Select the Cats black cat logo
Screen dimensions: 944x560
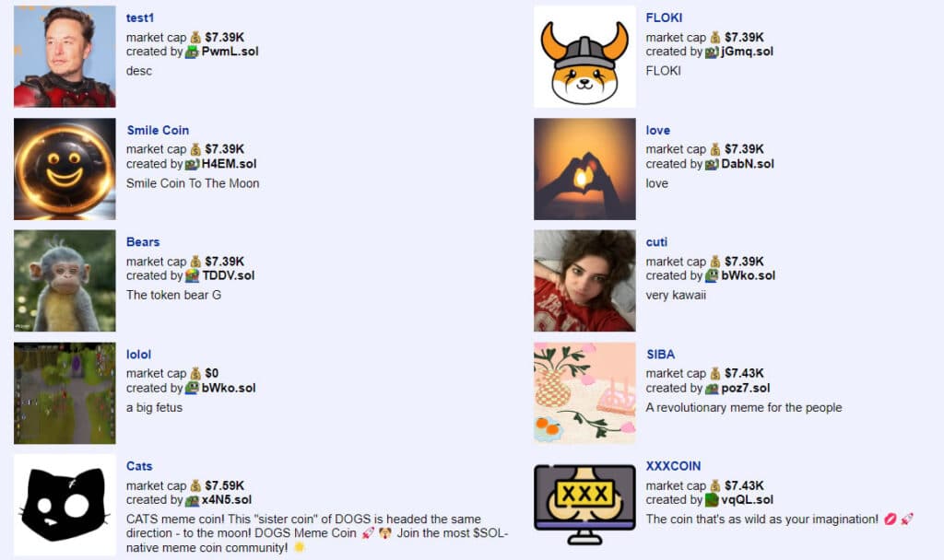click(x=65, y=505)
